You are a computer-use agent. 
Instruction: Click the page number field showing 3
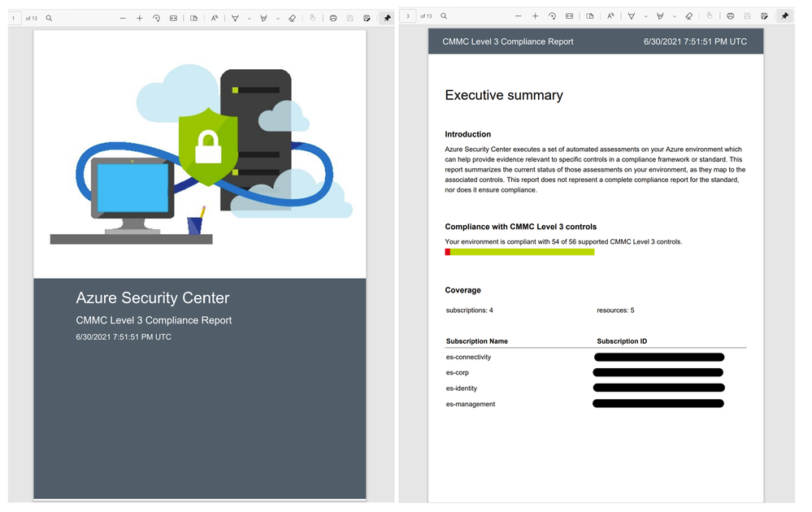pos(408,16)
